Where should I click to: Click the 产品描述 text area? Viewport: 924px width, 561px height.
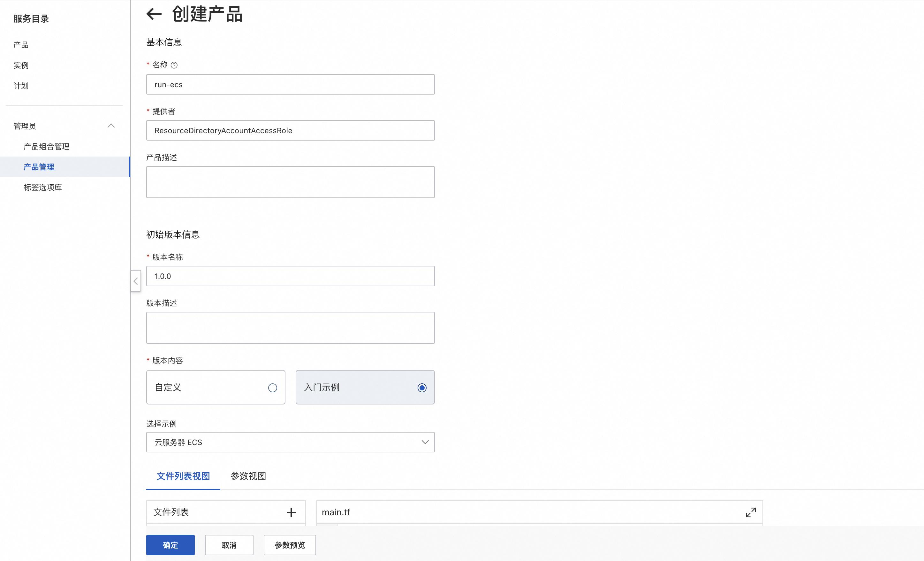click(x=290, y=182)
